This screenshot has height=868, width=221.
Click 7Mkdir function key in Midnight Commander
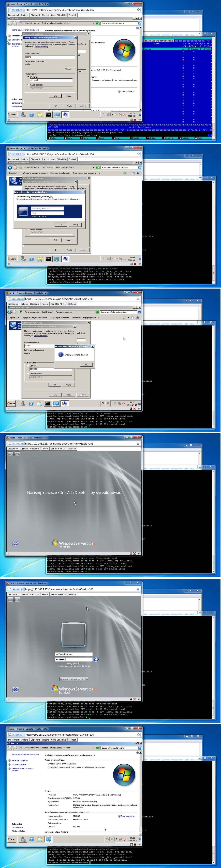[x=152, y=138]
